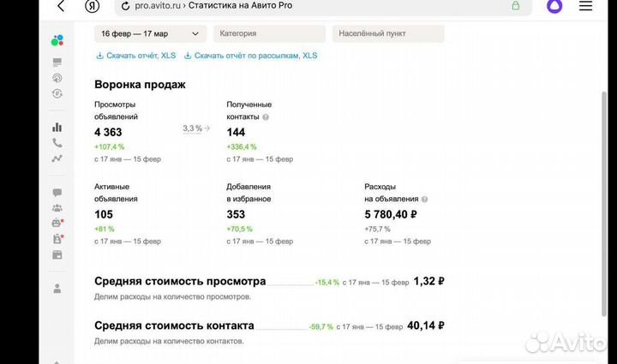Click the Населённый пункт filter field

point(388,33)
